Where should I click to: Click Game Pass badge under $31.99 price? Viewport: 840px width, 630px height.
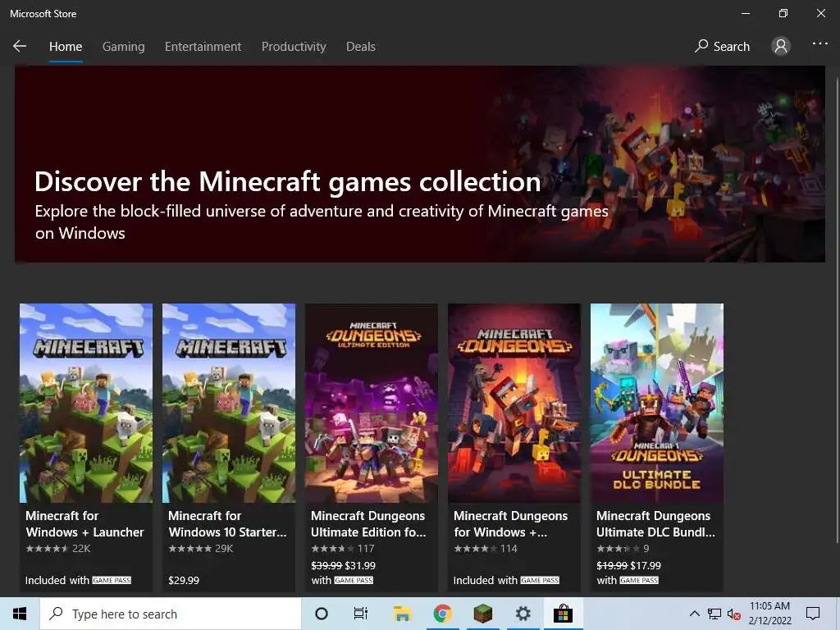click(354, 580)
